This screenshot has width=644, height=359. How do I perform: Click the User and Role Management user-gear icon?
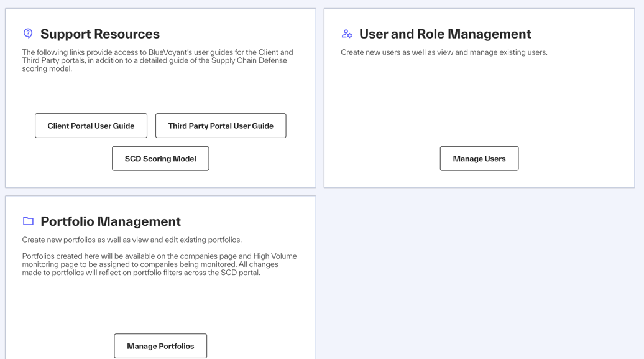pyautogui.click(x=347, y=34)
